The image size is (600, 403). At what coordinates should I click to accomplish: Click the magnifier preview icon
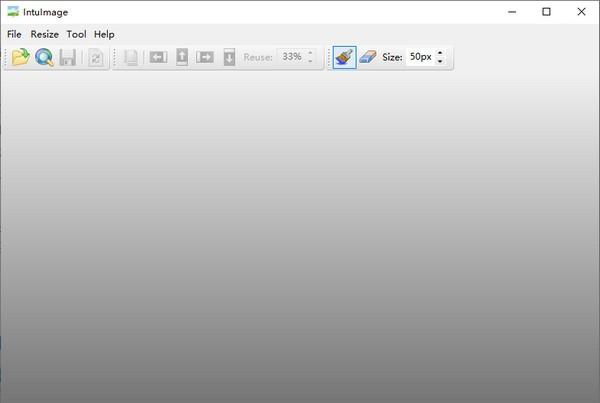44,57
